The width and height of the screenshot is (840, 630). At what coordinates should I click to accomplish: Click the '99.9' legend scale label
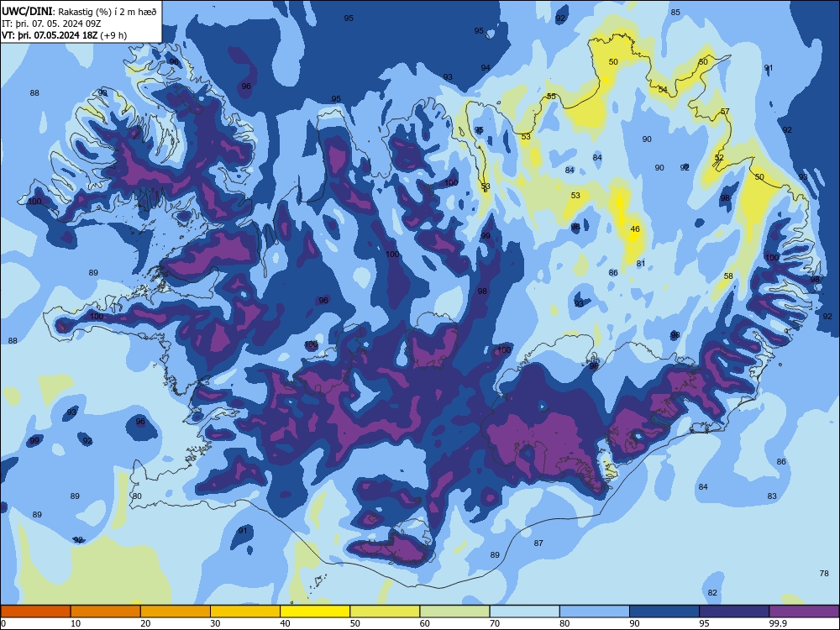[x=777, y=623]
